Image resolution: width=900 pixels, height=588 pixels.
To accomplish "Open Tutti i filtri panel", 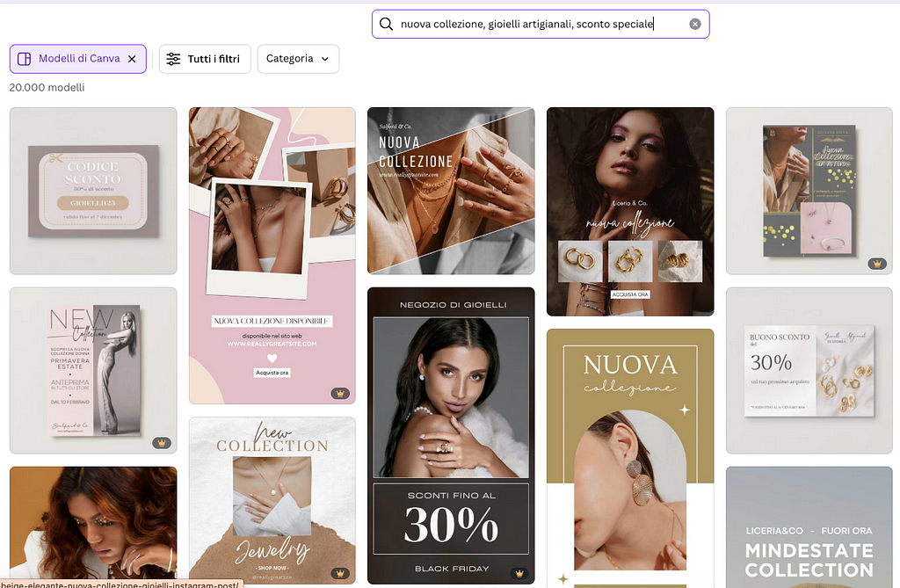I will (205, 59).
